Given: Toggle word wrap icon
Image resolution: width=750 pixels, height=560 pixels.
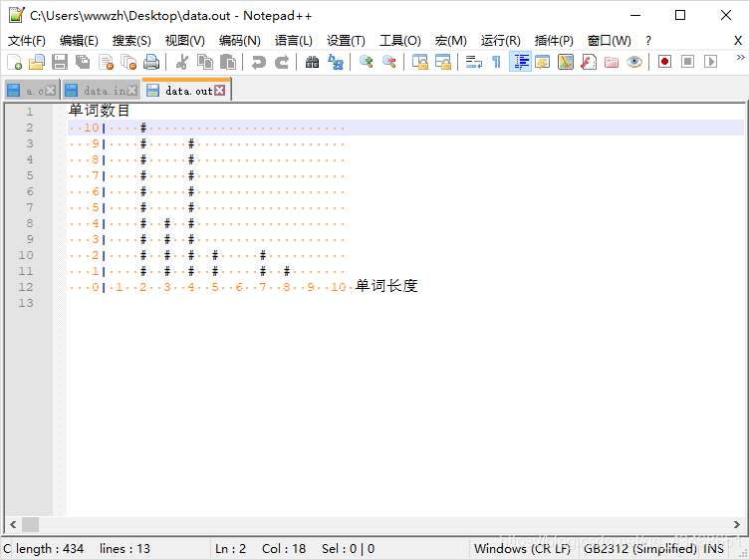Looking at the screenshot, I should click(x=473, y=62).
